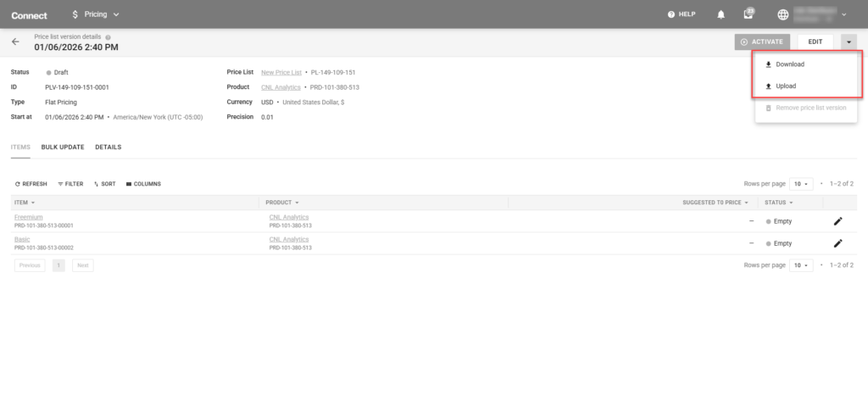Collapse the actions dropdown arrow next to Edit
This screenshot has height=412, width=868.
click(849, 42)
